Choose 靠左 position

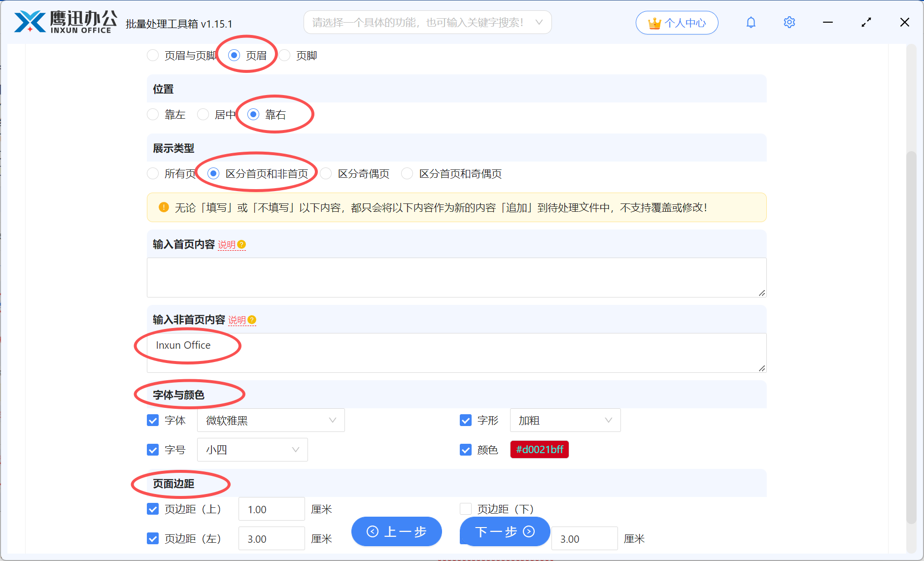coord(153,114)
